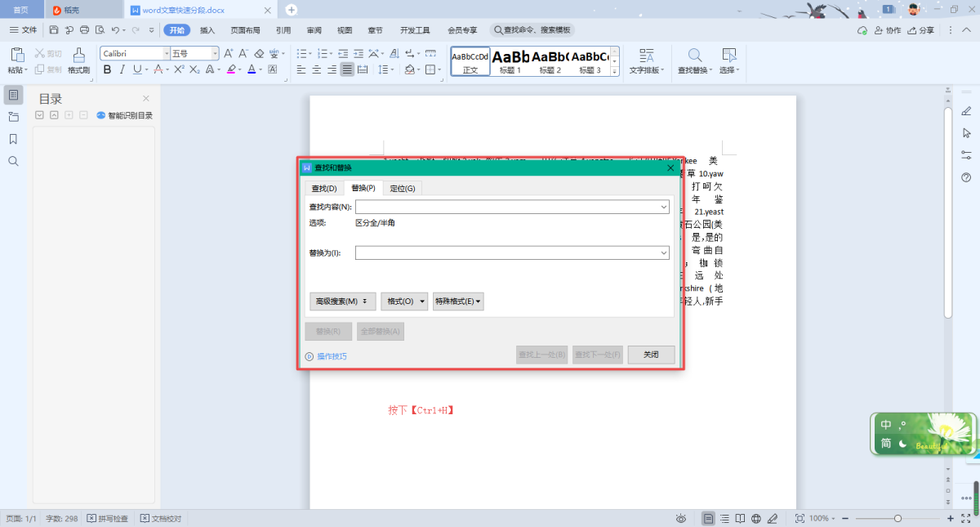Screen dimensions: 980x527
Task: Toggle document proofreading (文档校对) in status bar
Action: click(161, 519)
